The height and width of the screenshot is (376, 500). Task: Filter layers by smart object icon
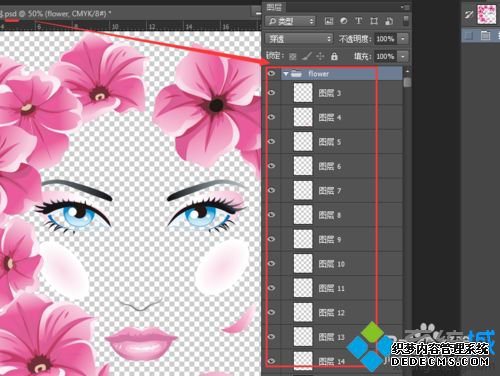coord(389,21)
